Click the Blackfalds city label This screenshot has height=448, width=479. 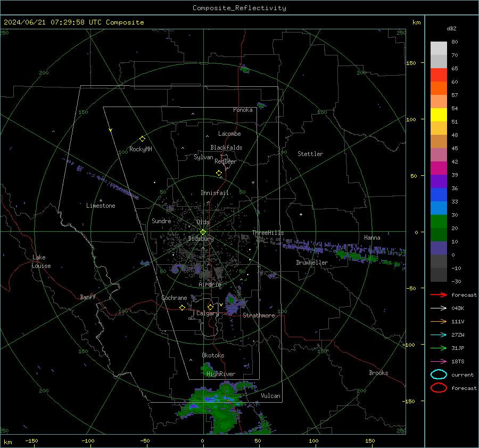tap(226, 148)
